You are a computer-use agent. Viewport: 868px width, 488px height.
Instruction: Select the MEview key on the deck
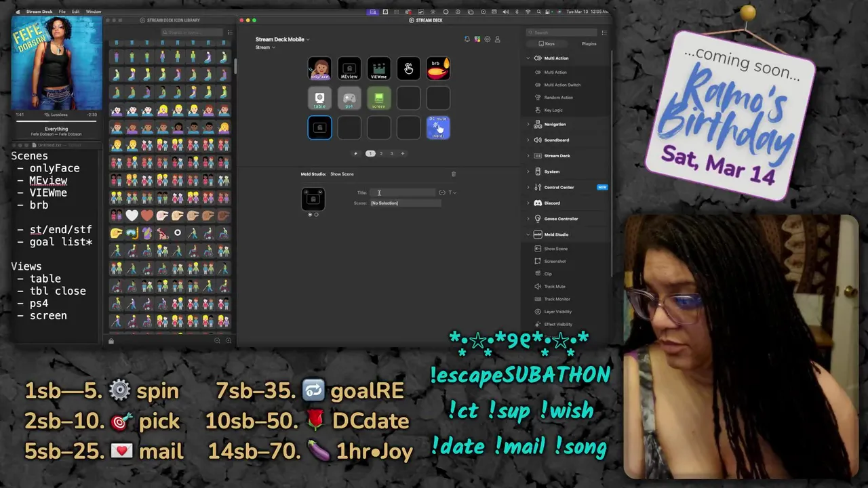click(x=349, y=68)
